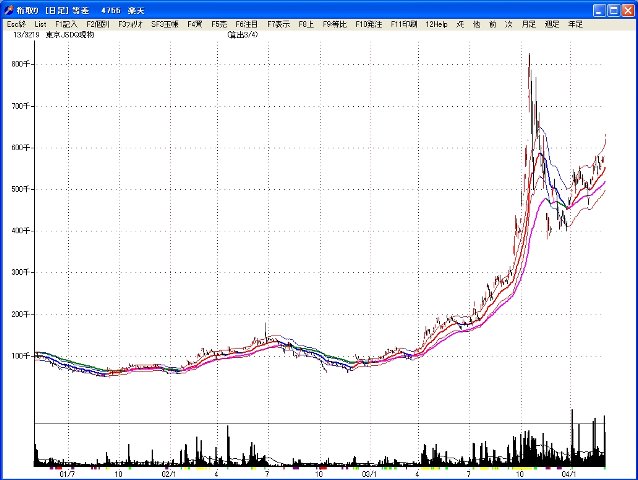Click the price peak near 800千

(x=529, y=56)
